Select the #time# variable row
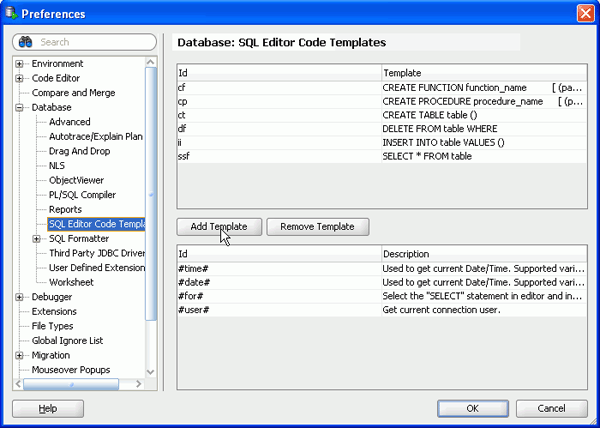 [x=382, y=269]
